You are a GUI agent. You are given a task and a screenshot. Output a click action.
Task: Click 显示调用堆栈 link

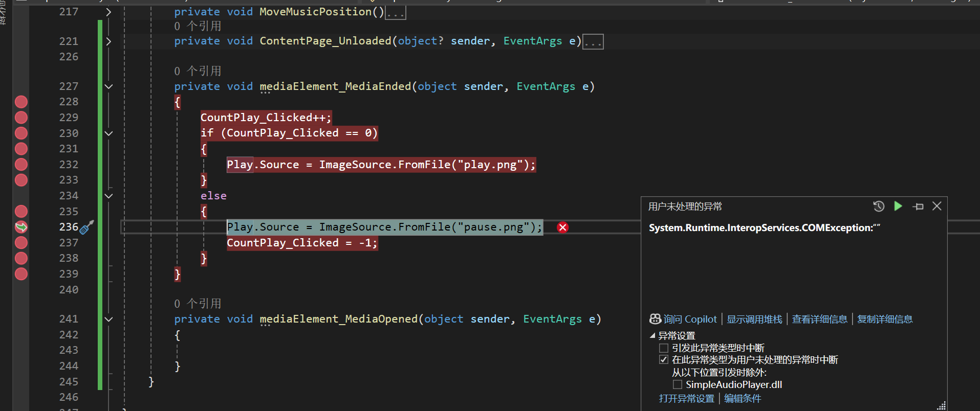(x=754, y=319)
